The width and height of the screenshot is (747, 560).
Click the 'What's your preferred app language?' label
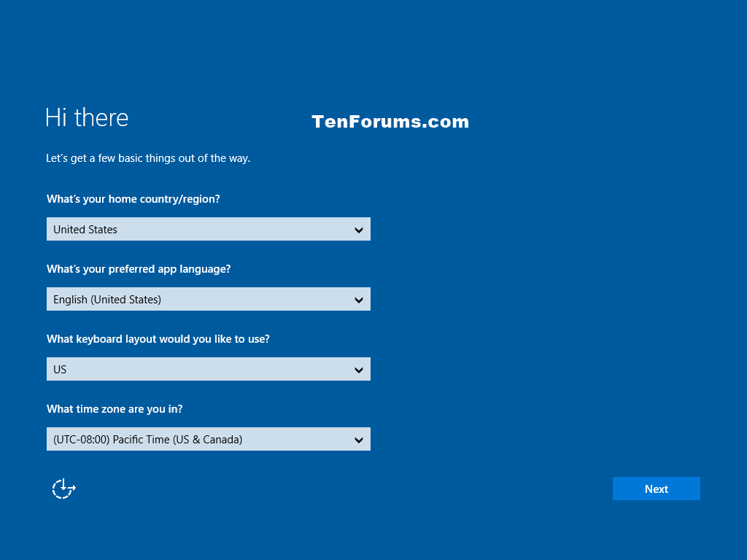(x=139, y=269)
